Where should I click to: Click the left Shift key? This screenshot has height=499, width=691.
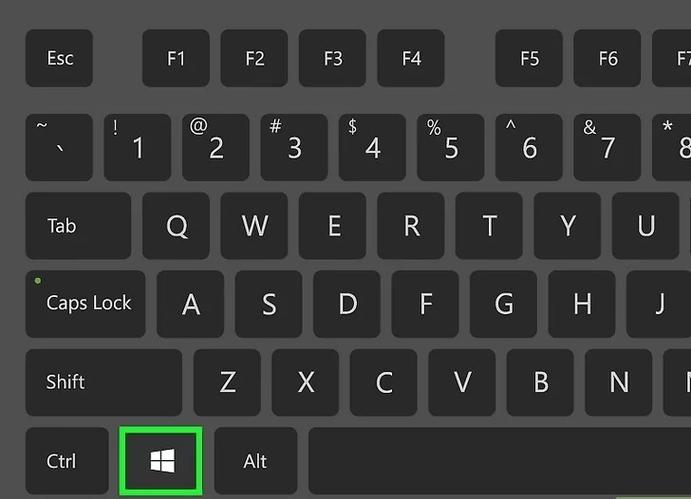click(104, 382)
